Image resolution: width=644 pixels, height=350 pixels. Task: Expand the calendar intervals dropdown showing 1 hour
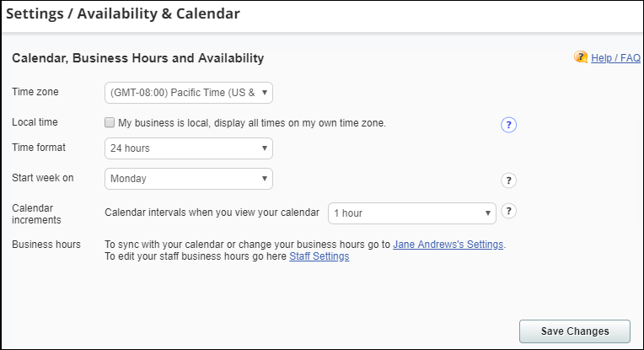412,213
